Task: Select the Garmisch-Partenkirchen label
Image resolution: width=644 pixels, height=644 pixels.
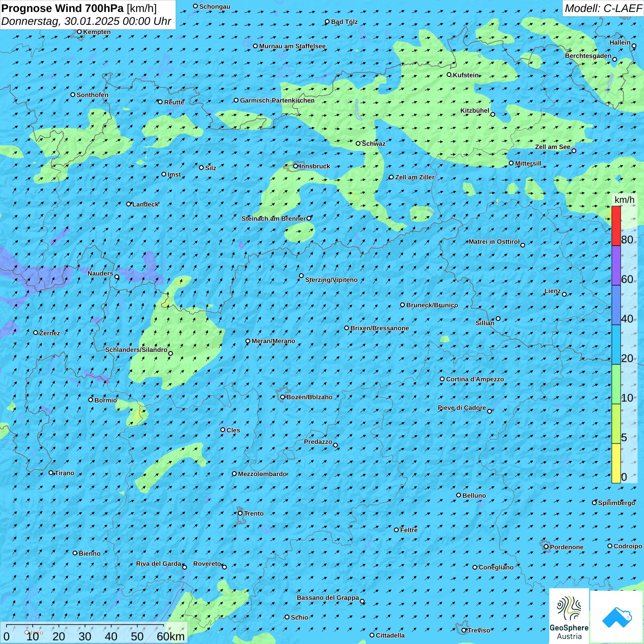Action: click(277, 100)
